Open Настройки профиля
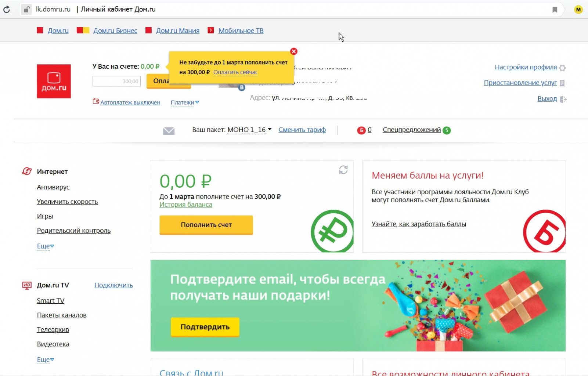Viewport: 588px width, 376px height. pyautogui.click(x=526, y=67)
